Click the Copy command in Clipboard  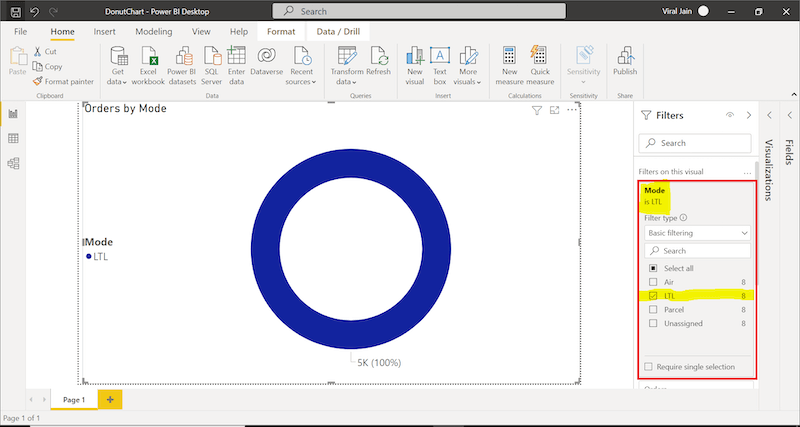(47, 66)
